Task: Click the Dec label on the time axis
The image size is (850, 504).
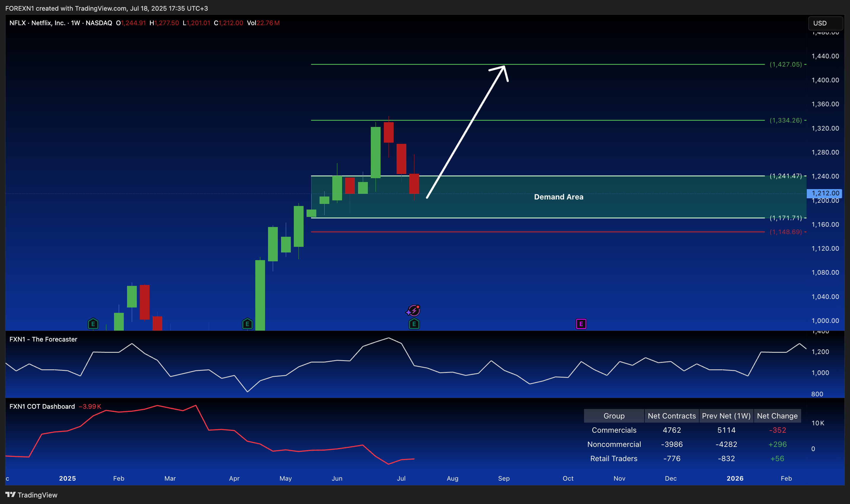Action: click(x=671, y=478)
